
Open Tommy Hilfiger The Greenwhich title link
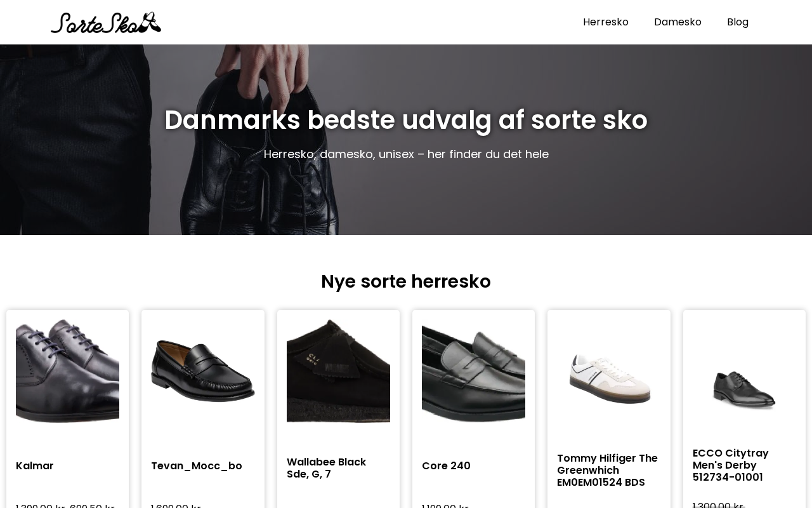tap(607, 471)
